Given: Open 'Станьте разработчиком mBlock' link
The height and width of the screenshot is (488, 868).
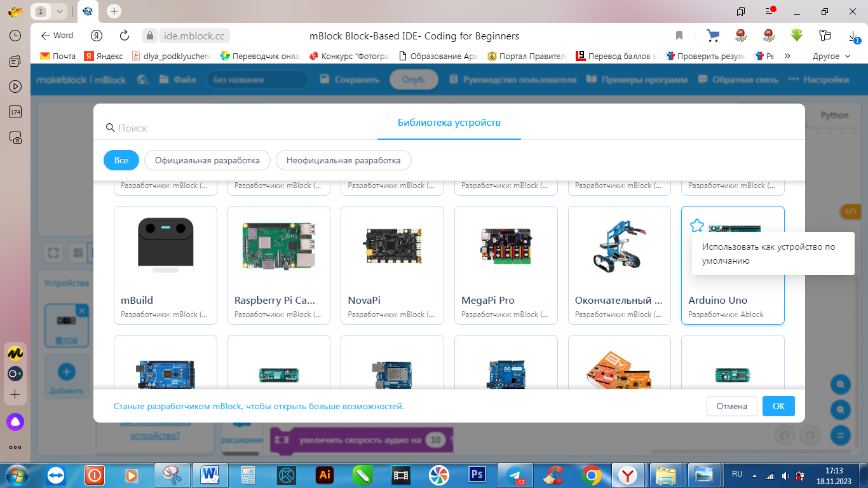Looking at the screenshot, I should pyautogui.click(x=259, y=406).
